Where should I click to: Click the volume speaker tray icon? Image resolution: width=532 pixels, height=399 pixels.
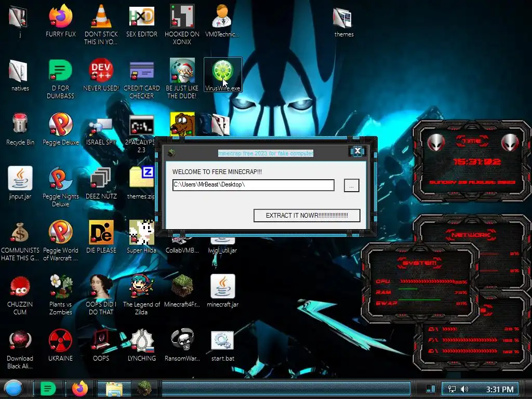tap(464, 389)
